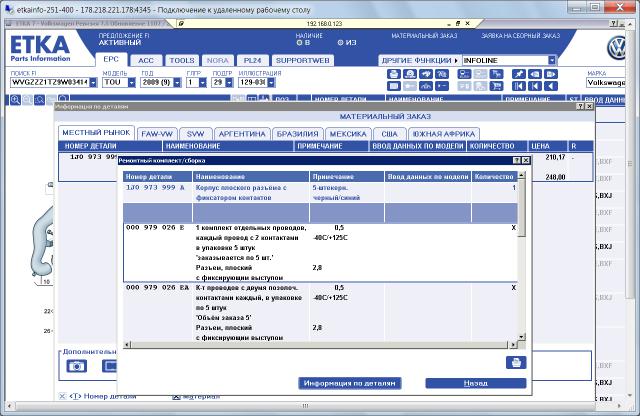Select the SVW market tab
This screenshot has height=416, width=640.
(x=196, y=134)
